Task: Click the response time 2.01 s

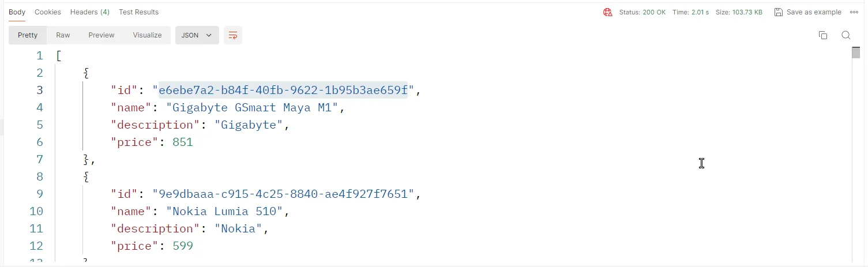Action: coord(690,12)
